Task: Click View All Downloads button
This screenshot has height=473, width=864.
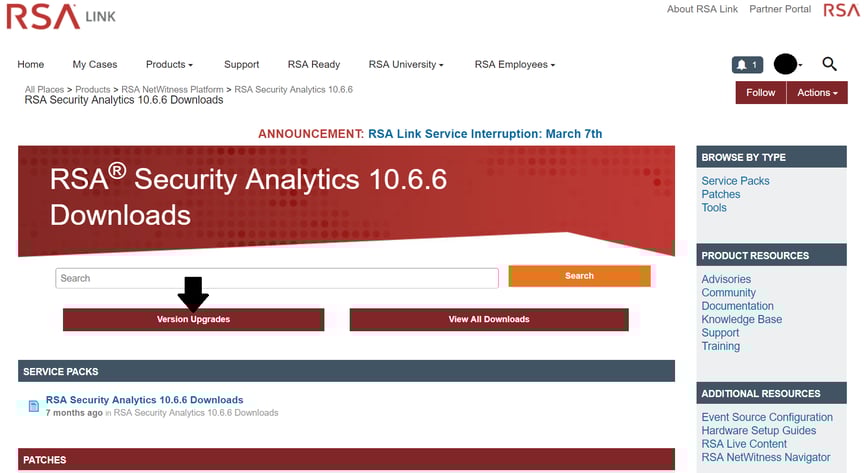Action: pyautogui.click(x=489, y=319)
